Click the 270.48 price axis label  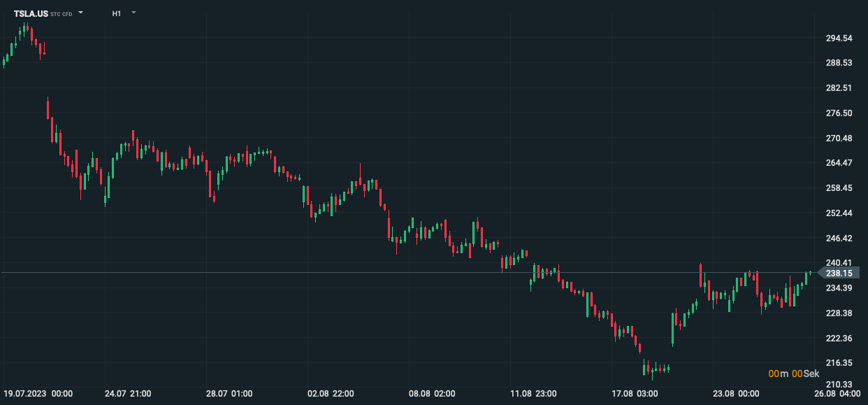839,138
